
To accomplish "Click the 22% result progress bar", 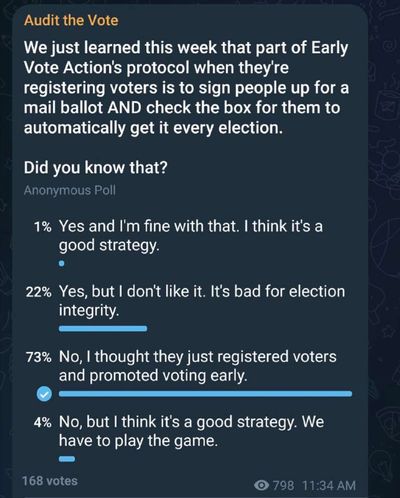I will 103,329.
